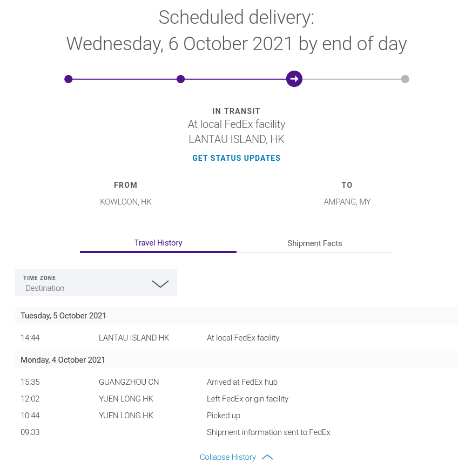Select the Left FedEx origin facility entry
Image resolution: width=472 pixels, height=476 pixels.
pyautogui.click(x=247, y=399)
